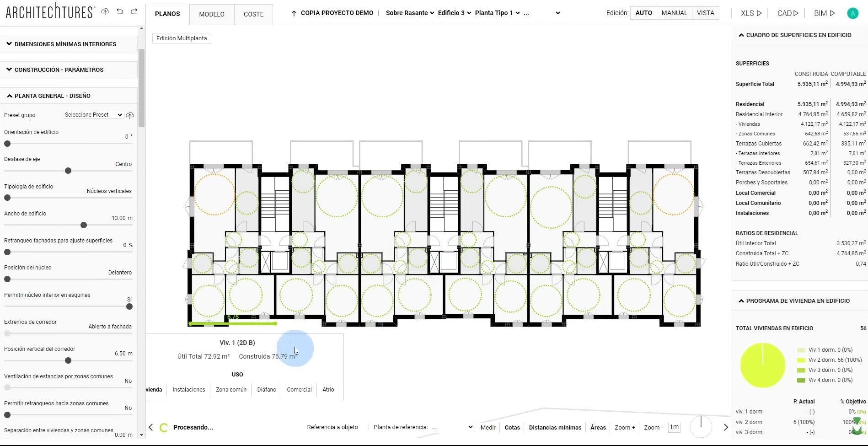This screenshot has width=868, height=446.
Task: Toggle Distancias mínimas display
Action: tap(555, 427)
